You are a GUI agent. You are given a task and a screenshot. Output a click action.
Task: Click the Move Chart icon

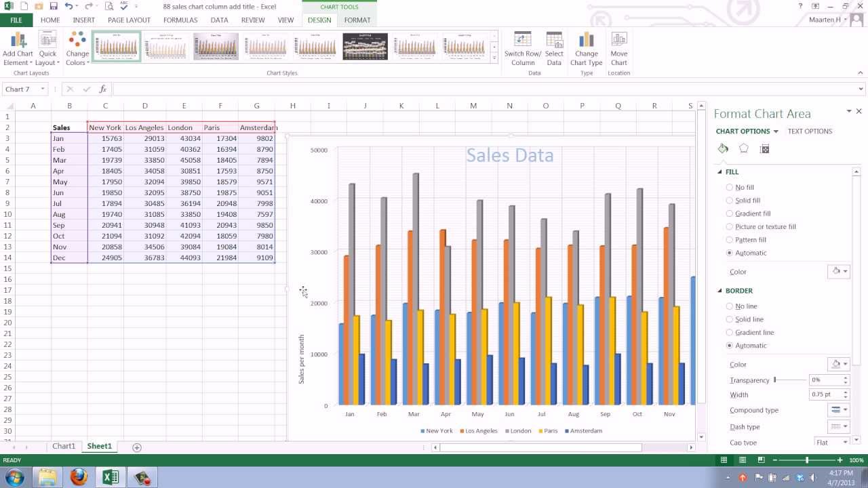click(618, 49)
